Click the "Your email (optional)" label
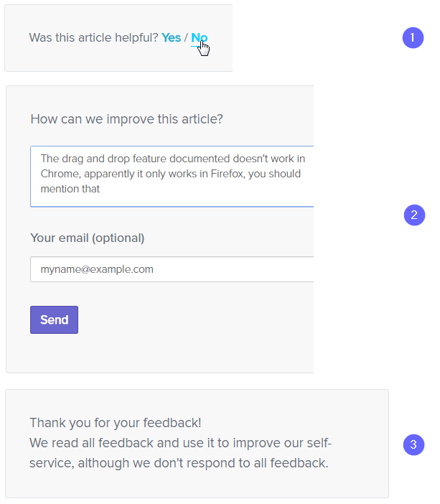The image size is (440, 504). tap(88, 238)
